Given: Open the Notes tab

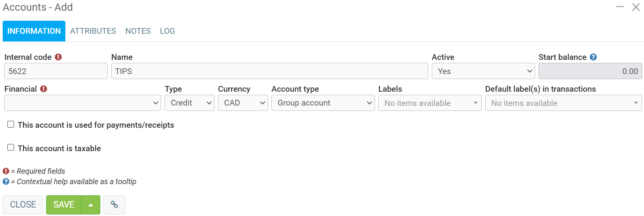Looking at the screenshot, I should 138,31.
